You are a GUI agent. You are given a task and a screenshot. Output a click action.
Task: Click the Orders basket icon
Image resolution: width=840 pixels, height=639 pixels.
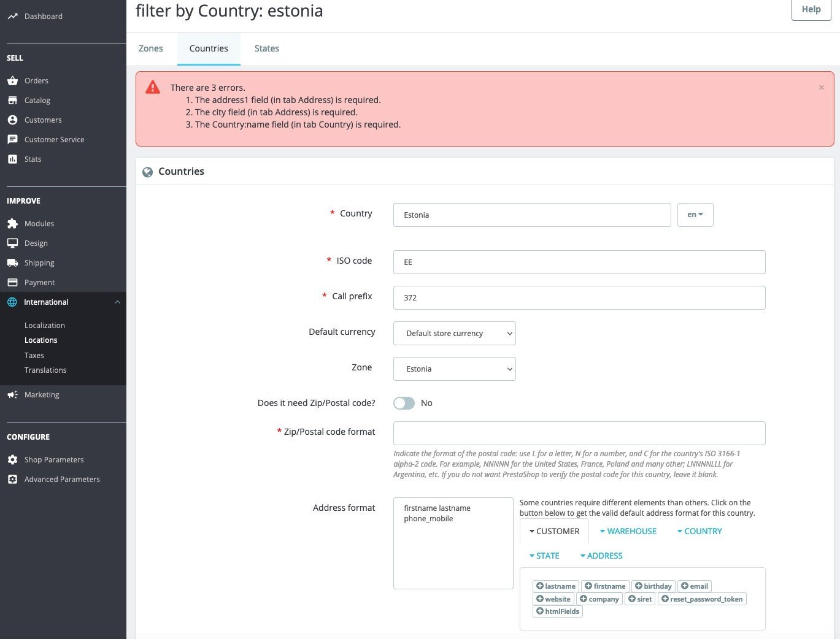(12, 81)
